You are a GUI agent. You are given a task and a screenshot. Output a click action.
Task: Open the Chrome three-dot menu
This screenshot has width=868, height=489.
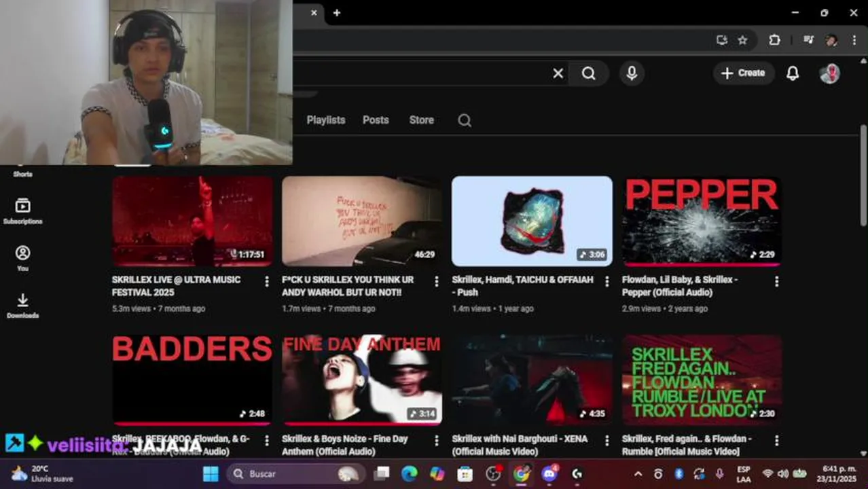point(854,40)
